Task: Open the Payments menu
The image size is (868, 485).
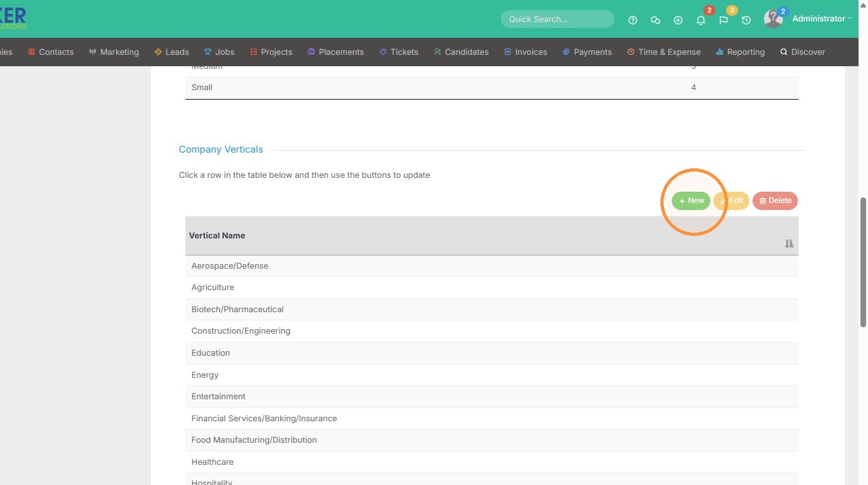Action: pyautogui.click(x=587, y=52)
